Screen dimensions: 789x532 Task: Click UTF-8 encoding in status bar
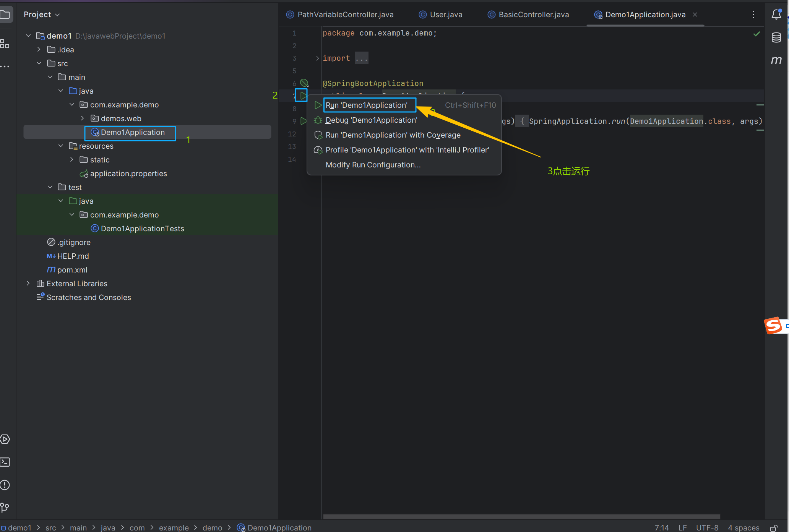707,527
